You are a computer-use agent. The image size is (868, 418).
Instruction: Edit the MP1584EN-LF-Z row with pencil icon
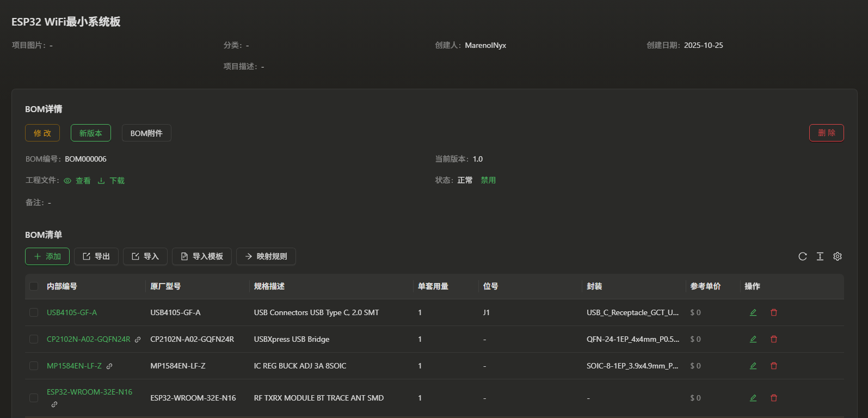tap(753, 366)
